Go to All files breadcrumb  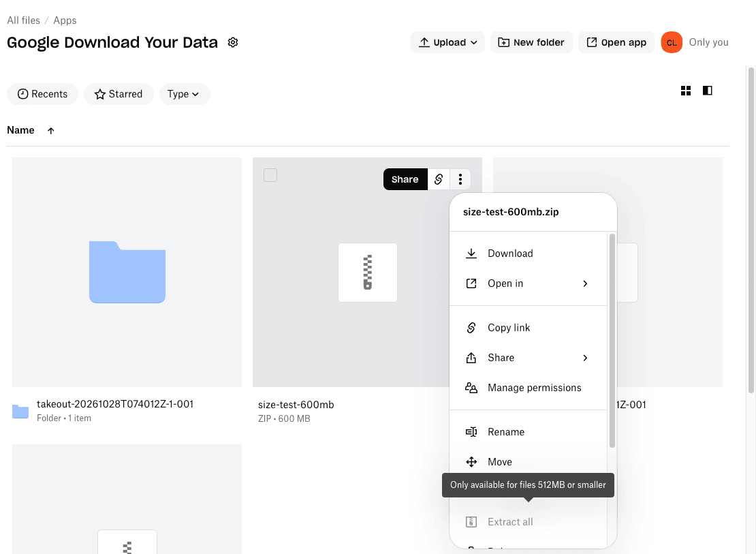point(24,20)
